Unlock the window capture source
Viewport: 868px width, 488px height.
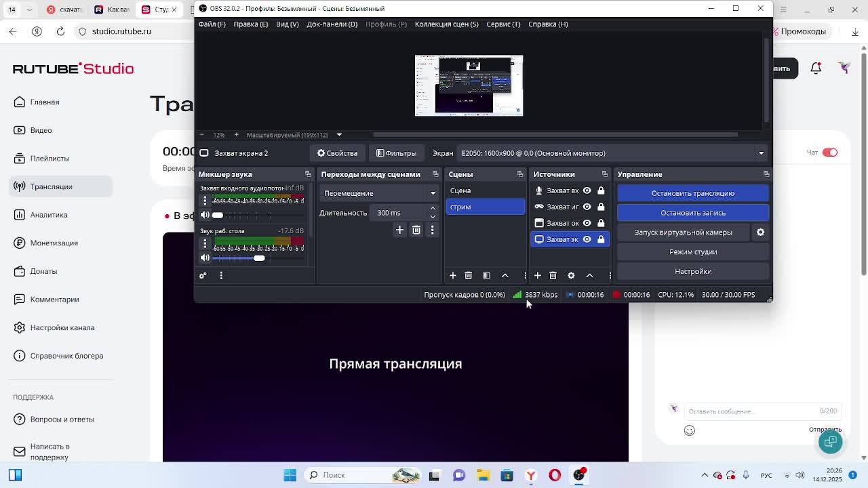point(601,223)
